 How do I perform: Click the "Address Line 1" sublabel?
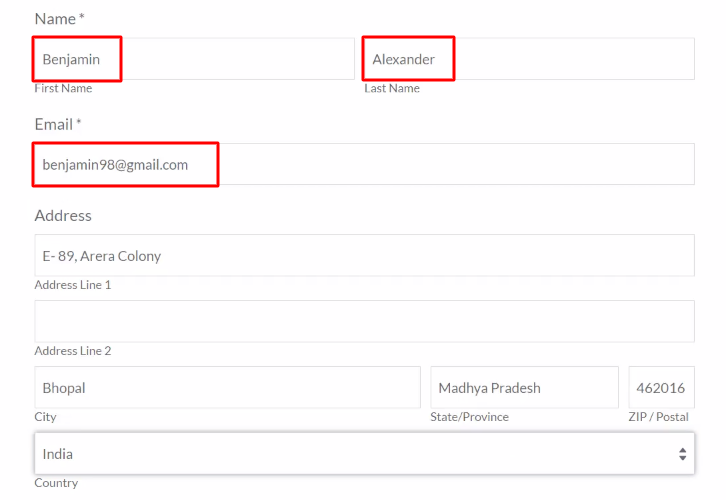pyautogui.click(x=73, y=285)
